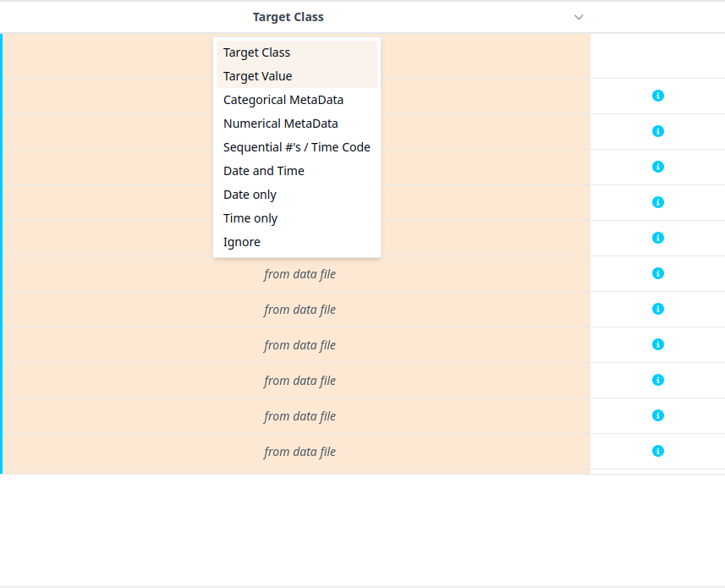Click info icon level with the Time only option

pyautogui.click(x=658, y=202)
